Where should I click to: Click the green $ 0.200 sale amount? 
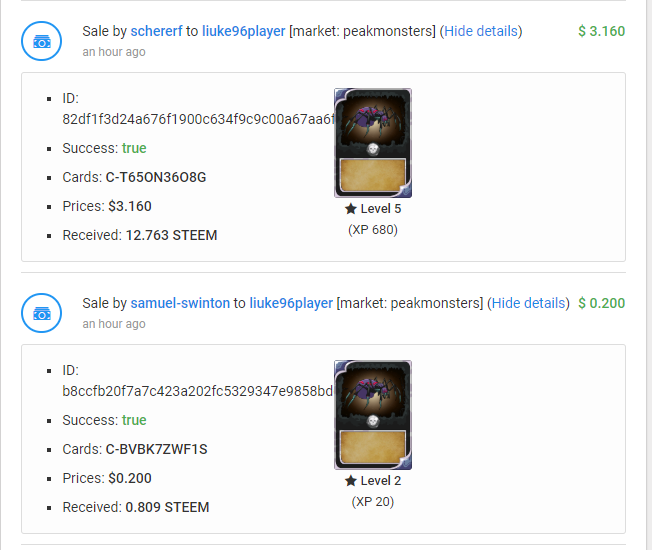(601, 303)
